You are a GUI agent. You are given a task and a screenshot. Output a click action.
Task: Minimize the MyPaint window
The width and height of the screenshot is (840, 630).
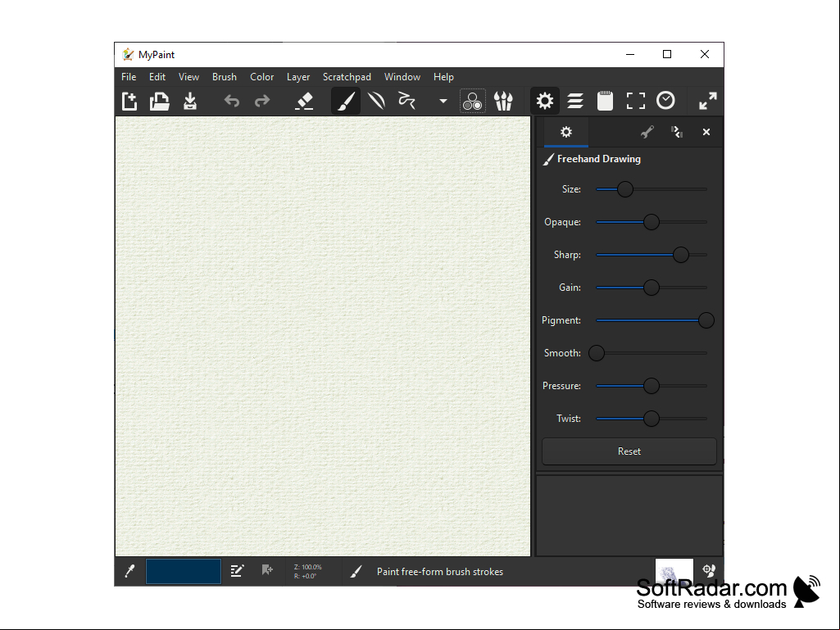(x=630, y=54)
